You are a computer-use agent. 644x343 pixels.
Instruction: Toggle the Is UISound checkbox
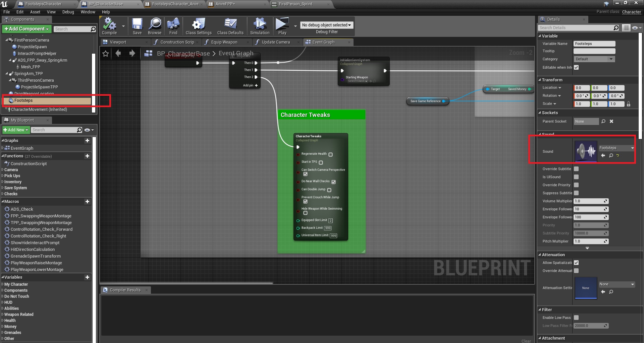(576, 177)
